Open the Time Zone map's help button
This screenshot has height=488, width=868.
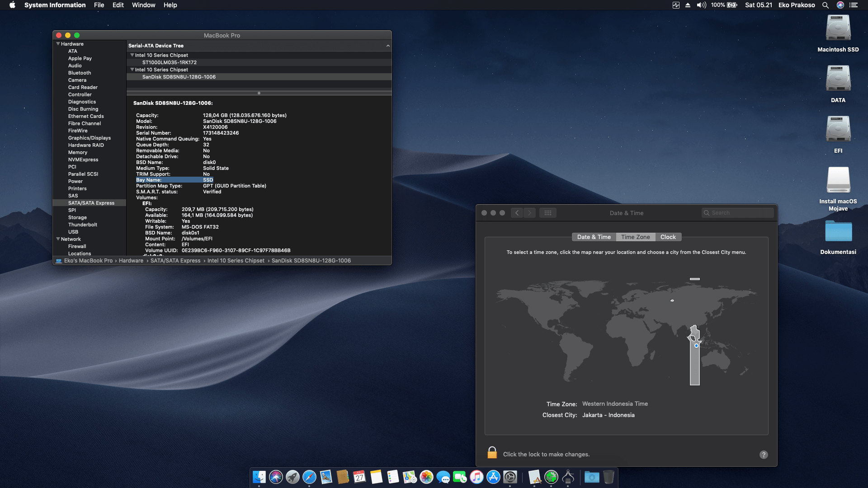(x=764, y=454)
